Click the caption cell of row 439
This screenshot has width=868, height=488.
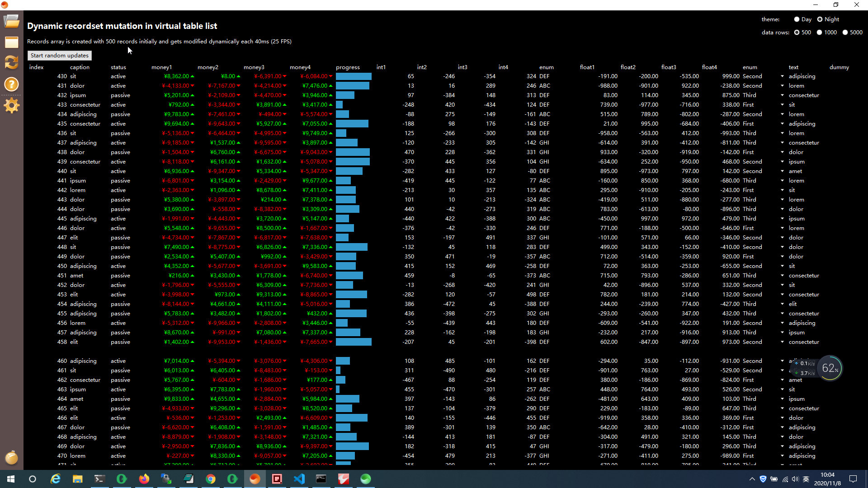pyautogui.click(x=85, y=162)
